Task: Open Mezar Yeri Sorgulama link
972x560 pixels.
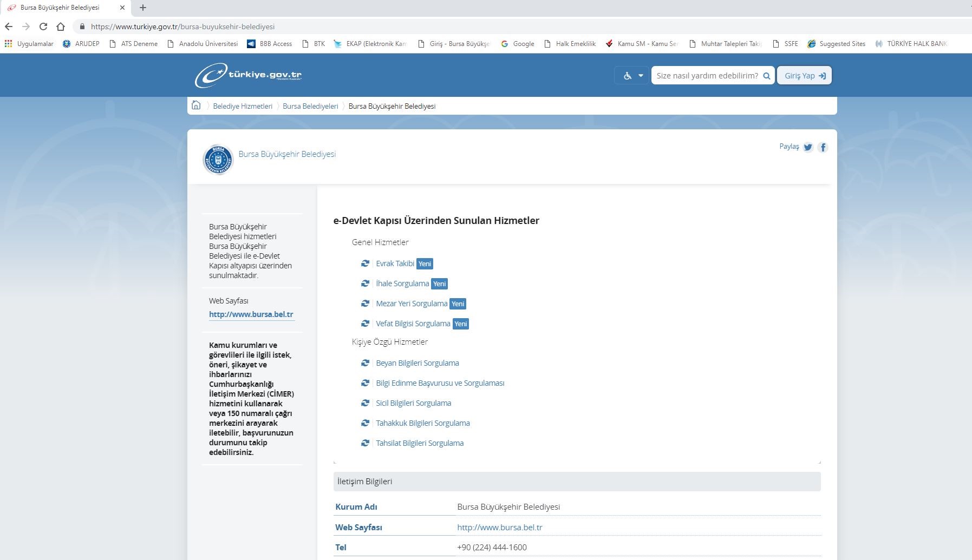Action: (x=412, y=304)
